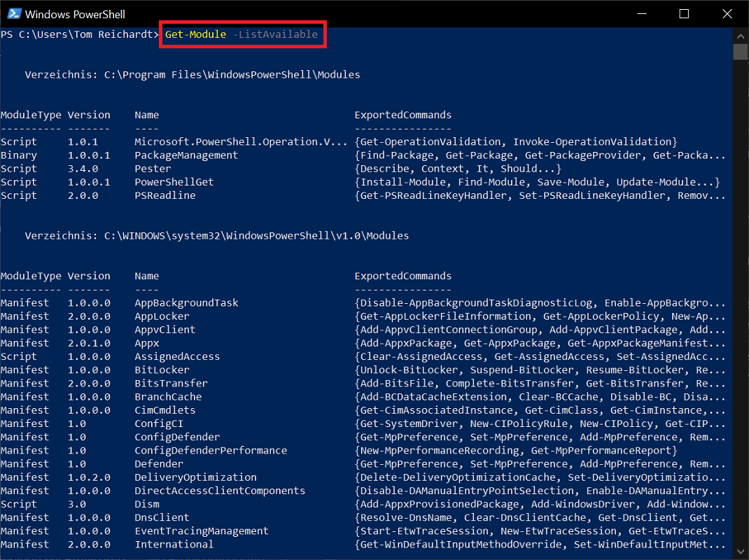
Task: Click the Get-WinDefaultInputMethodOverride commands entry
Action: 540,544
